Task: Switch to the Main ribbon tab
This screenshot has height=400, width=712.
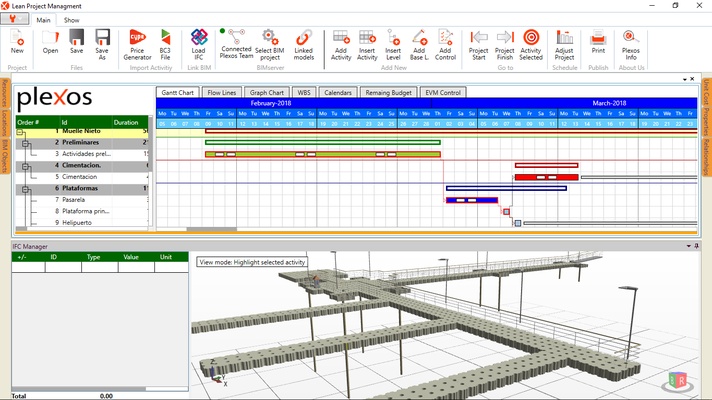Action: (44, 20)
